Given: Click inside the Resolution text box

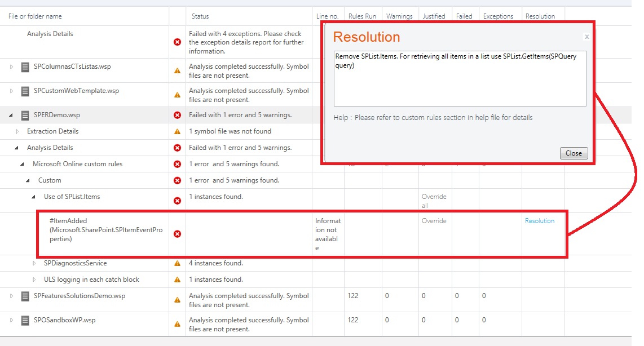Looking at the screenshot, I should pyautogui.click(x=460, y=79).
